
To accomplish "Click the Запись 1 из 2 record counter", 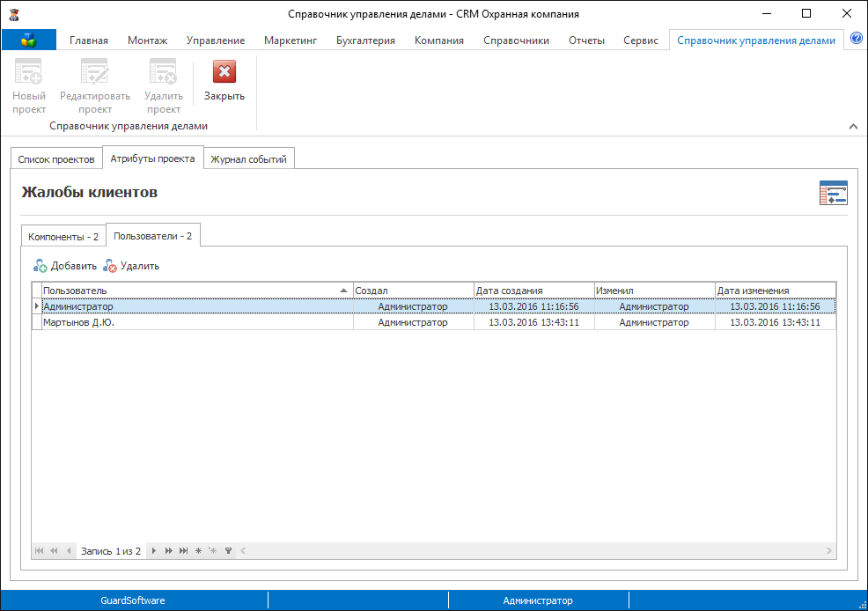I will tap(111, 551).
